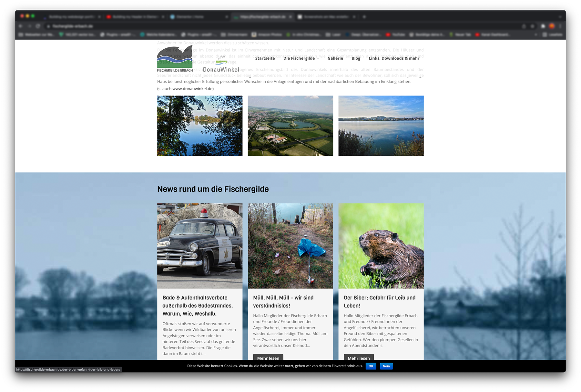Open the sheriff police car article image
Image resolution: width=581 pixels, height=392 pixels.
pos(200,246)
